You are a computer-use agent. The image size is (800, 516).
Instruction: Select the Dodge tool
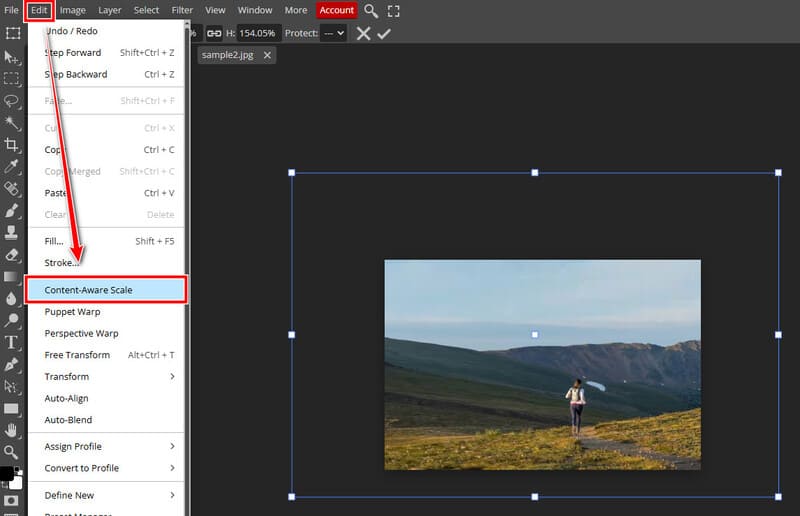pyautogui.click(x=11, y=320)
